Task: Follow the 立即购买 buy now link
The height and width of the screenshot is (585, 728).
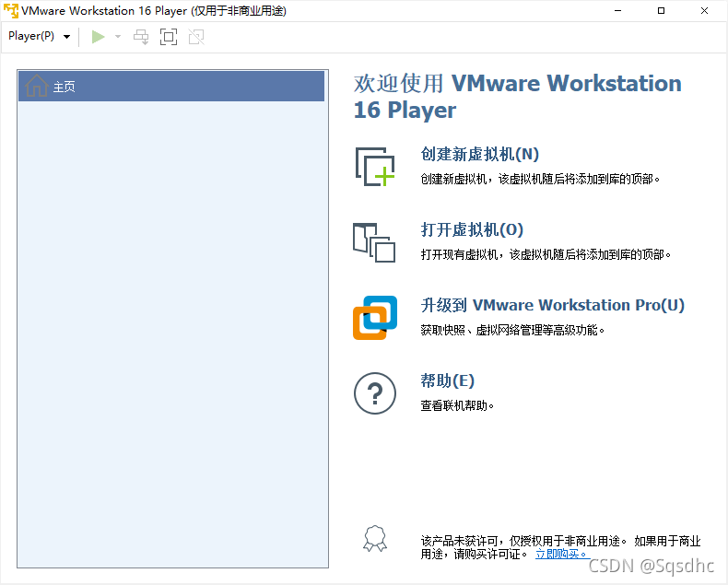Action: pos(561,554)
